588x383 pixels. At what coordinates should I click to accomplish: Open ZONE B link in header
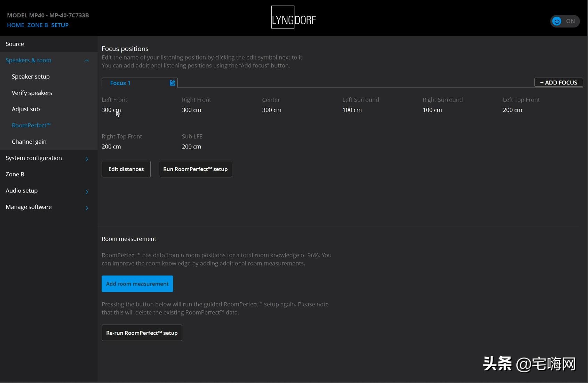tap(38, 25)
